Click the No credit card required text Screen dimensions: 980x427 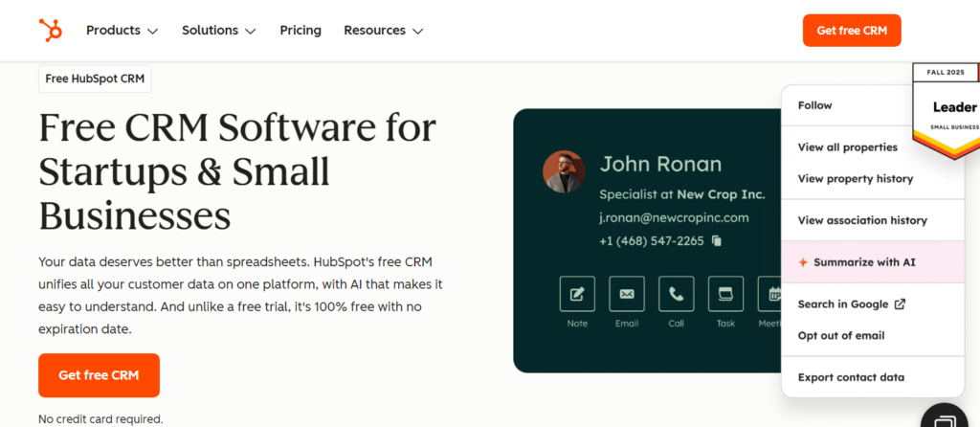point(100,419)
